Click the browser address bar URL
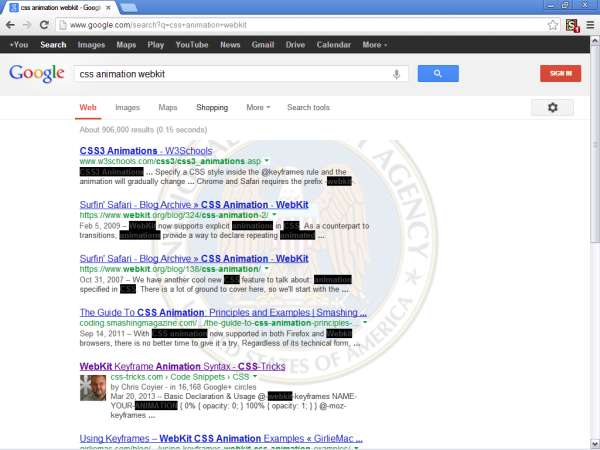 pos(158,25)
